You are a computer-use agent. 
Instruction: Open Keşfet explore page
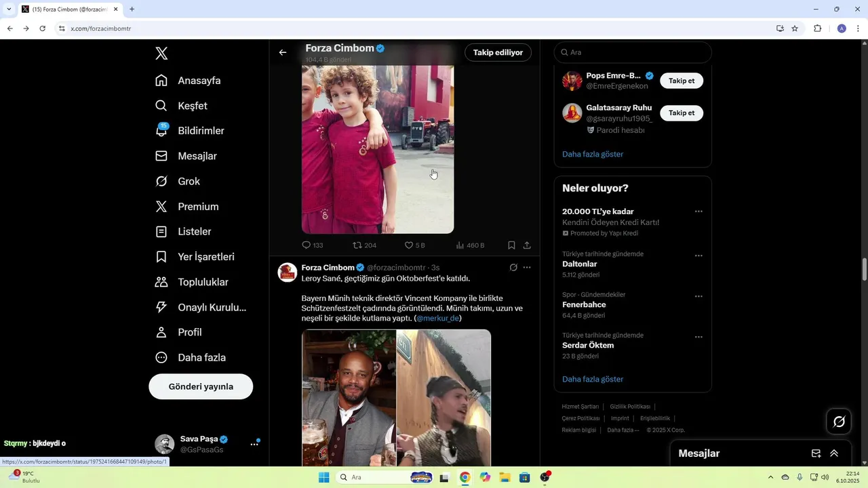[x=182, y=106]
